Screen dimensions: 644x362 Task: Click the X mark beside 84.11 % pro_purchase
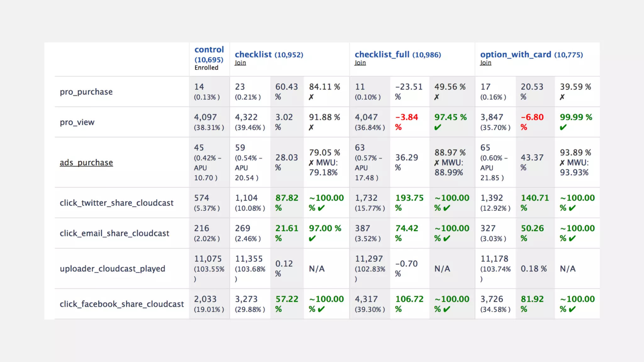[311, 97]
